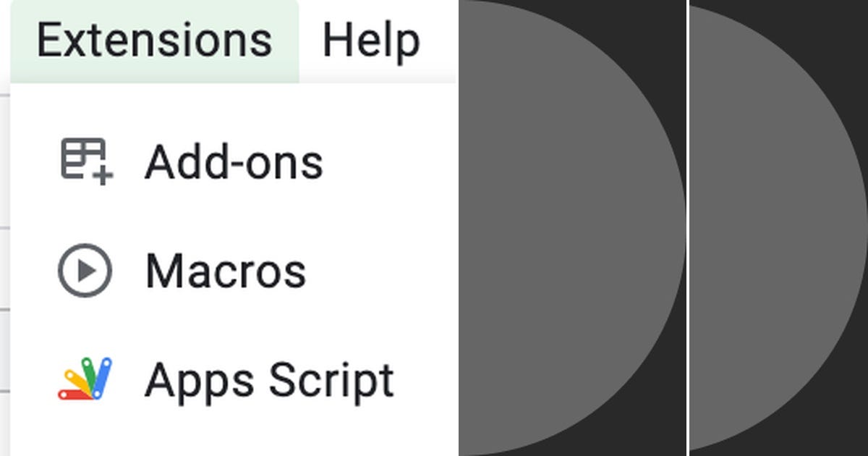Open the Help menu
This screenshot has height=456, width=868.
(373, 40)
